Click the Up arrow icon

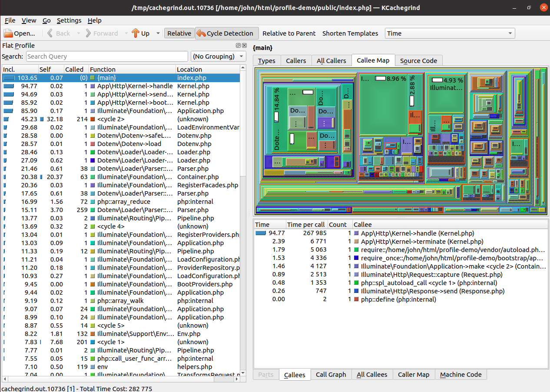point(136,33)
